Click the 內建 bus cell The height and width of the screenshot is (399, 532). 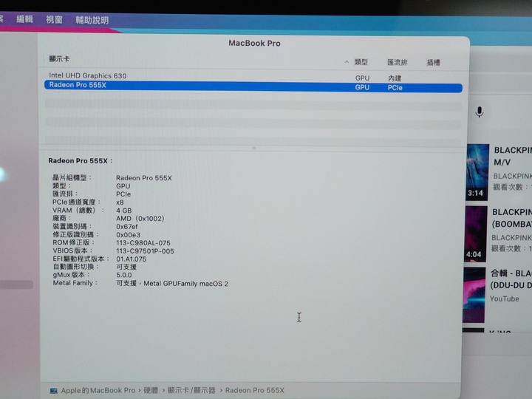click(395, 78)
